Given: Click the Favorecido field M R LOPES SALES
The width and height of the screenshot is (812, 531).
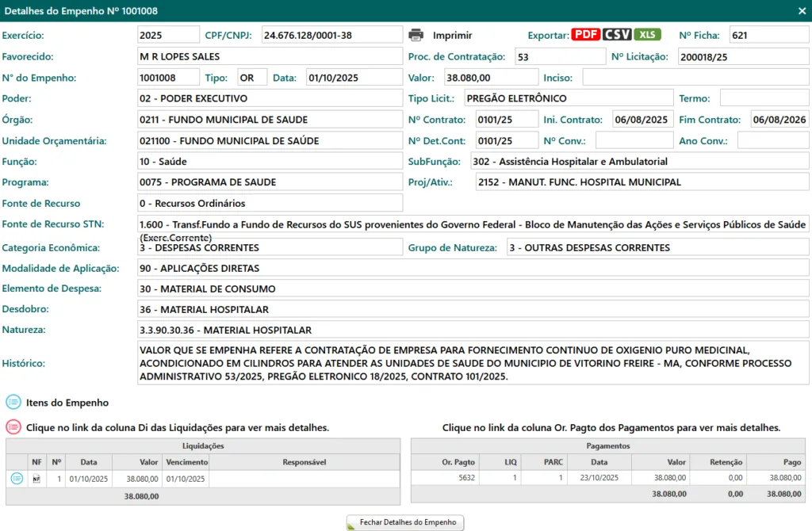Looking at the screenshot, I should 270,56.
